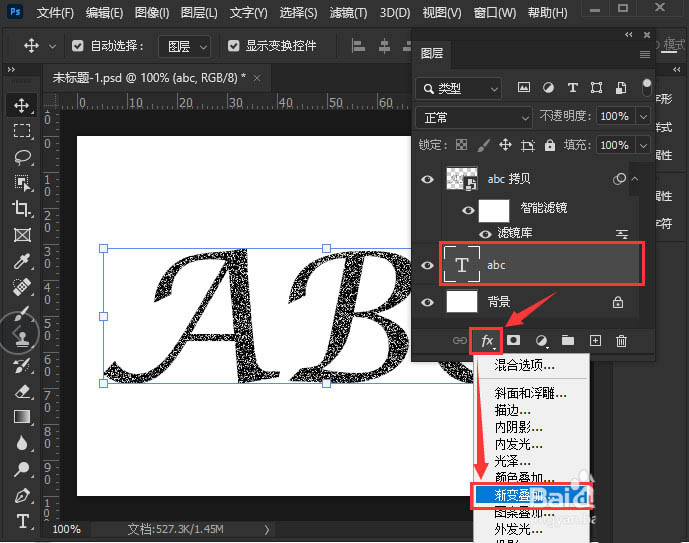Viewport: 689px width, 543px height.
Task: Choose 渐变叠加 from the fx menu
Action: click(x=532, y=496)
